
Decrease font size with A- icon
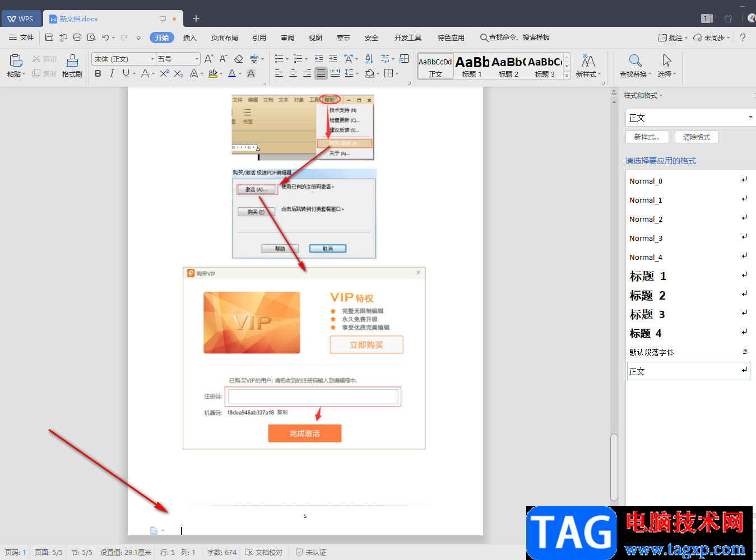(x=223, y=59)
